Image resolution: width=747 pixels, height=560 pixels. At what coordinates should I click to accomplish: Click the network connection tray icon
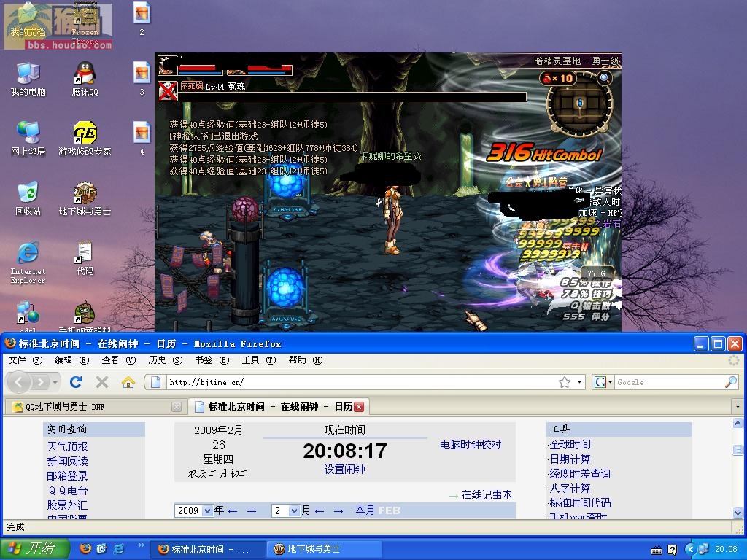[x=703, y=550]
